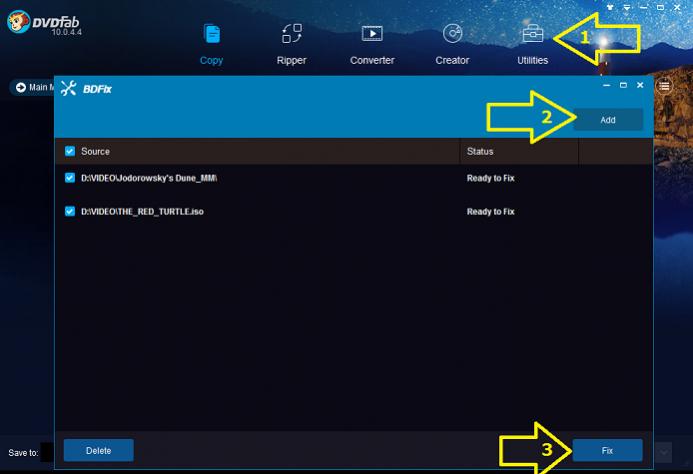The height and width of the screenshot is (474, 693).
Task: Click the Fix button
Action: [607, 450]
